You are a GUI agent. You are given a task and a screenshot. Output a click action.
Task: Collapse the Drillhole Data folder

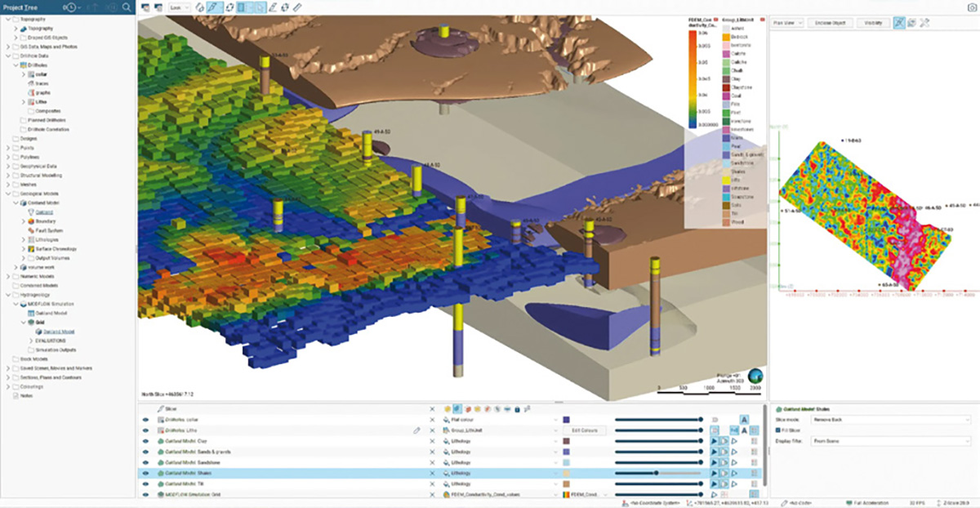[8, 56]
